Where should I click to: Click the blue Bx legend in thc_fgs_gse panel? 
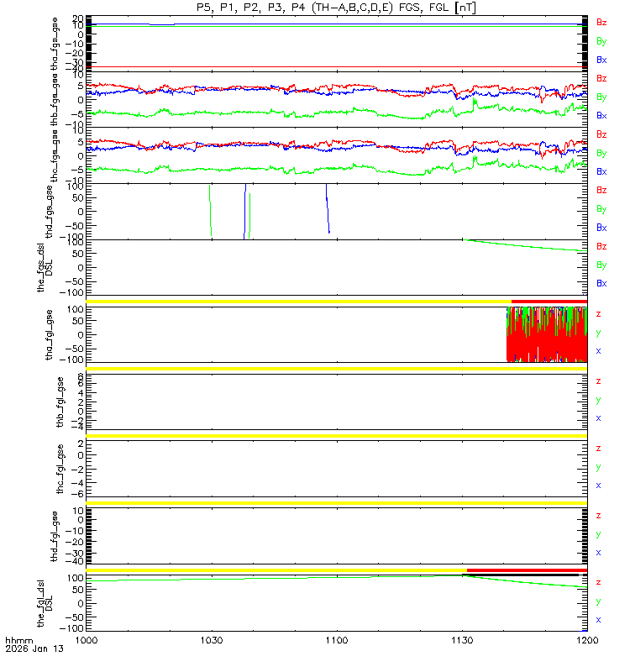(601, 172)
